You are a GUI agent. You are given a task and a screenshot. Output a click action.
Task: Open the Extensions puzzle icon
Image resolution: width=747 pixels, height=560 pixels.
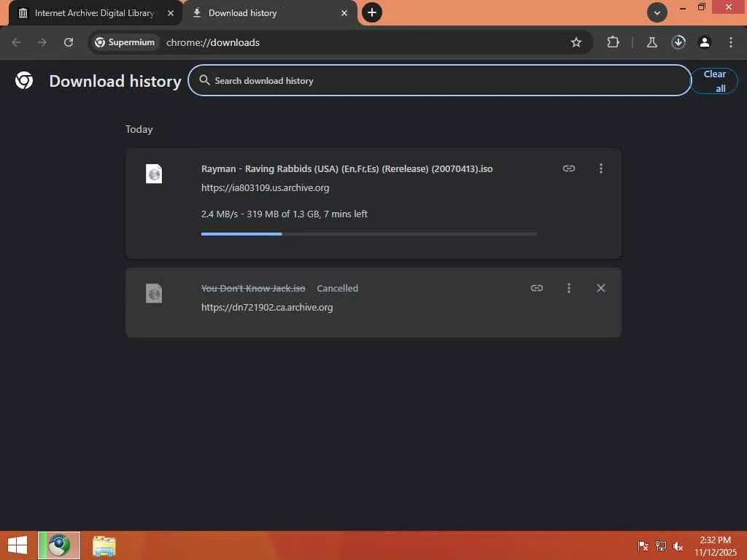point(613,42)
